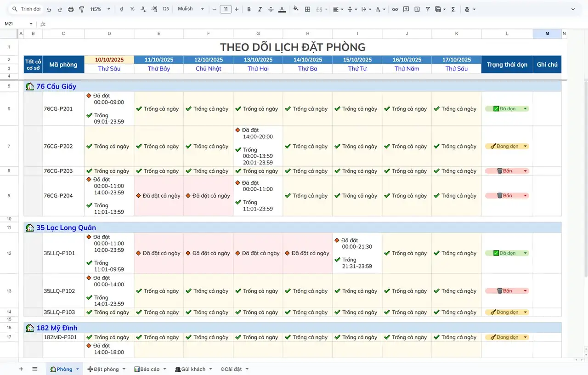Click the create filter funnel icon

coord(428,9)
